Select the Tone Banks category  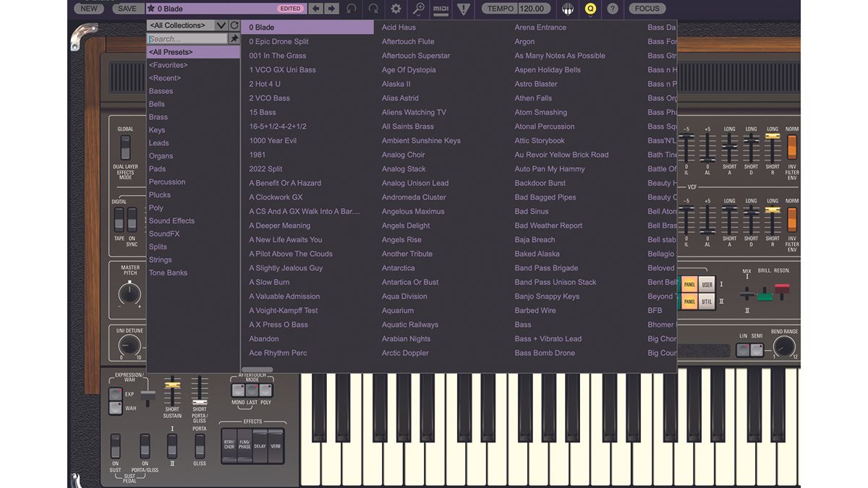169,273
